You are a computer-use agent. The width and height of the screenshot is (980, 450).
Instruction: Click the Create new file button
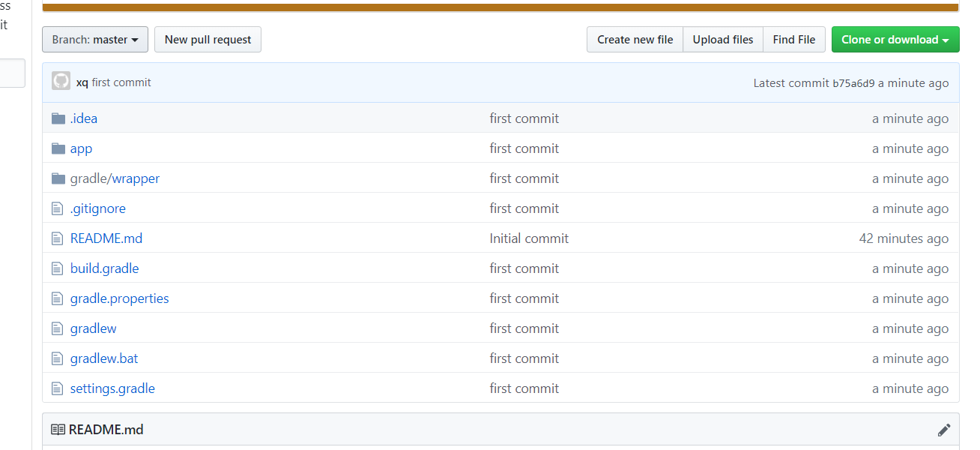[635, 40]
